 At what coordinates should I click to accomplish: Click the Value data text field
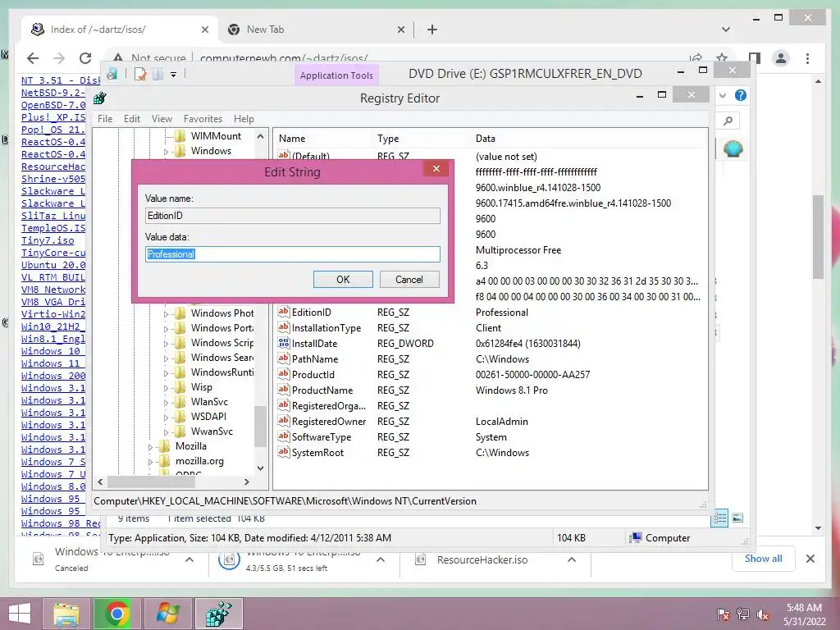(x=293, y=254)
